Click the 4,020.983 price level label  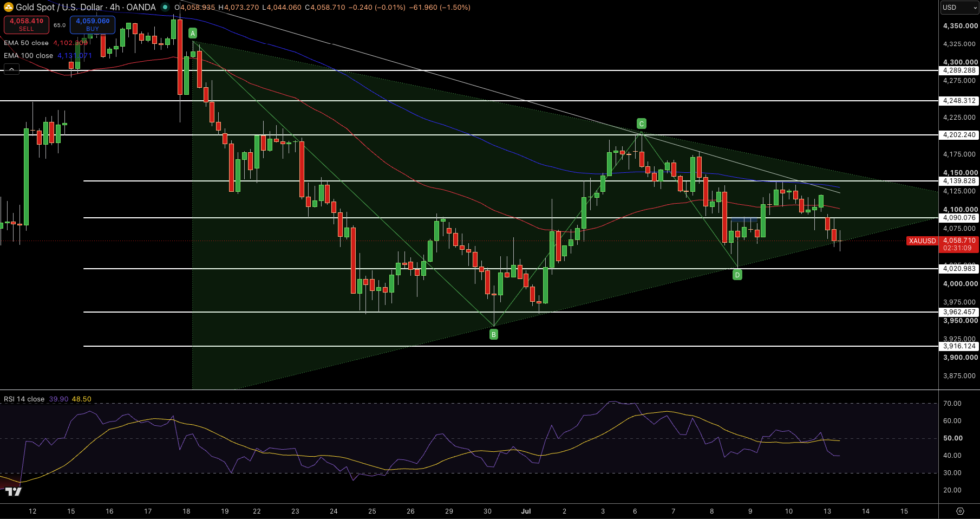(959, 269)
